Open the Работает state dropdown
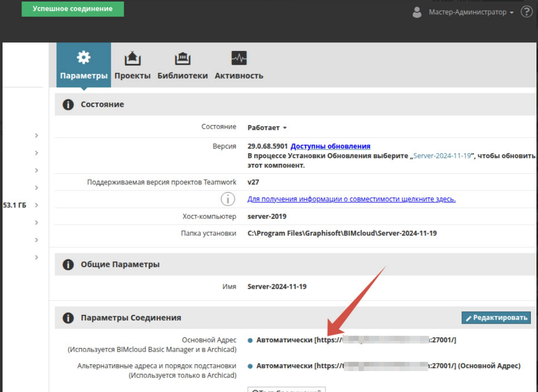The image size is (538, 392). coord(267,128)
